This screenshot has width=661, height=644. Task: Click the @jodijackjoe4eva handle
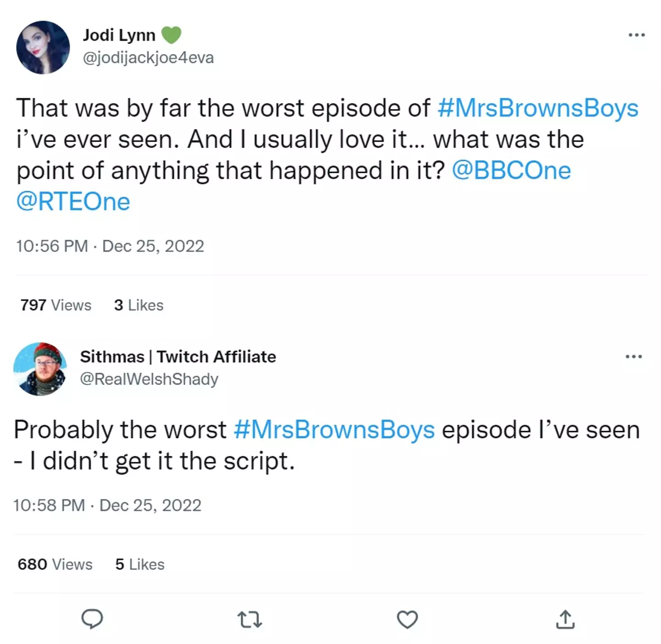coord(148,58)
